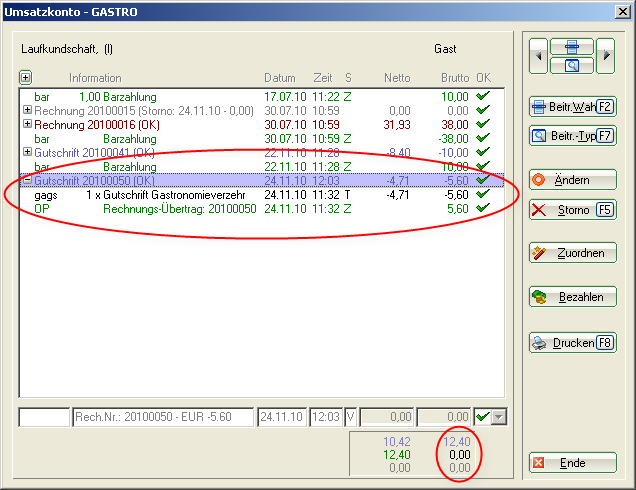
Task: Click the date field showing 24.11.10
Action: tap(282, 417)
